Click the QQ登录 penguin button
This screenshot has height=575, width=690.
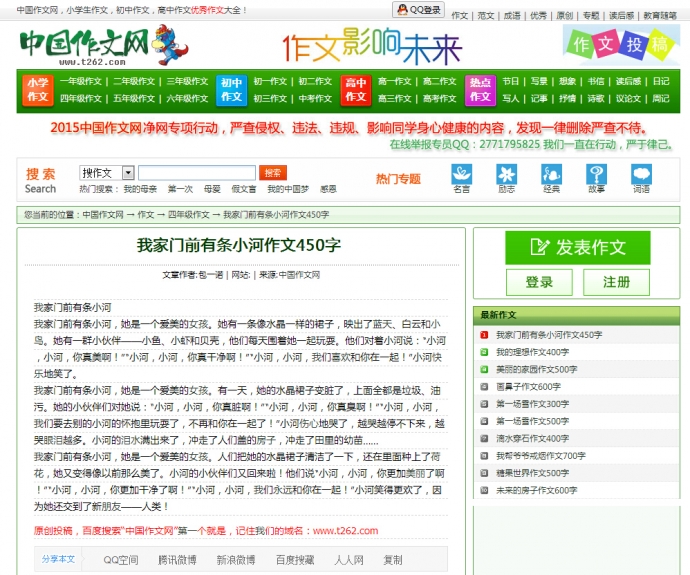418,10
